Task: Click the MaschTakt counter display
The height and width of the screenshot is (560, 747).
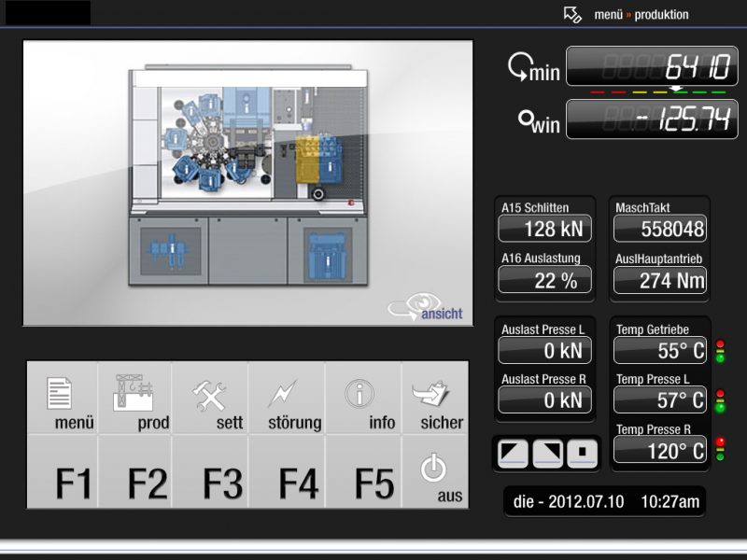Action: (x=659, y=229)
